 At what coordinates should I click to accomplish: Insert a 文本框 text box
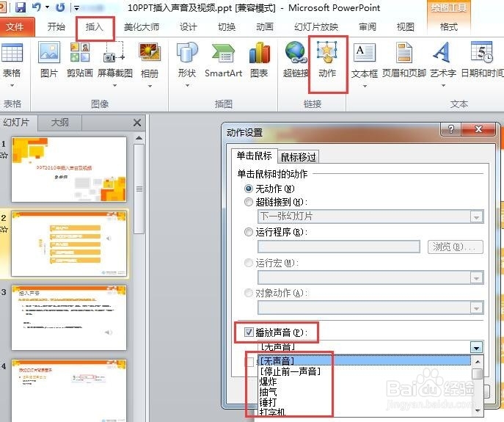[x=364, y=52]
